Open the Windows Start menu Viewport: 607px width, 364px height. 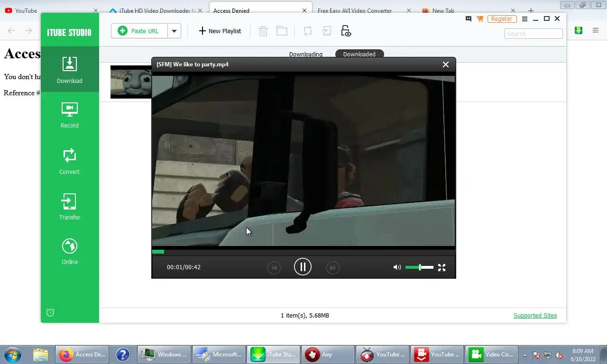pos(12,355)
